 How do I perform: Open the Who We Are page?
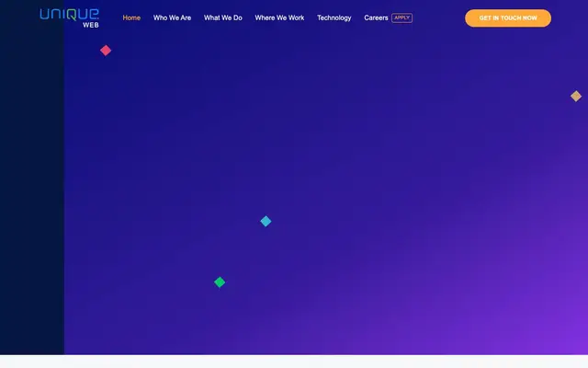tap(172, 17)
